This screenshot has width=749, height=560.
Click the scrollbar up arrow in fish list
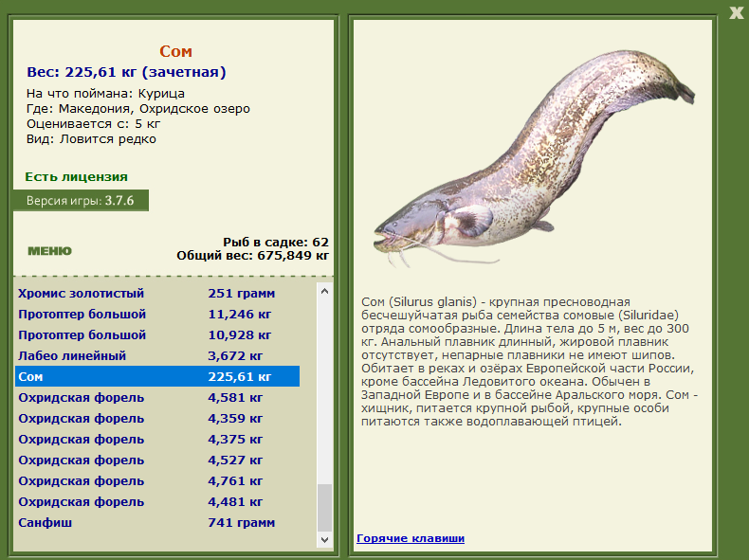(x=325, y=291)
